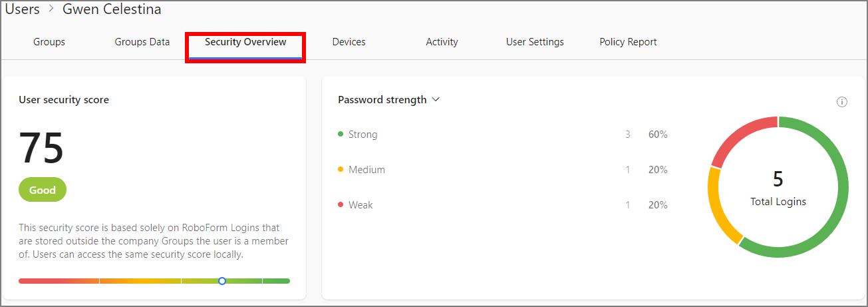Screen dimensions: 868x307
Task: Click the green Good score badge
Action: pyautogui.click(x=43, y=190)
